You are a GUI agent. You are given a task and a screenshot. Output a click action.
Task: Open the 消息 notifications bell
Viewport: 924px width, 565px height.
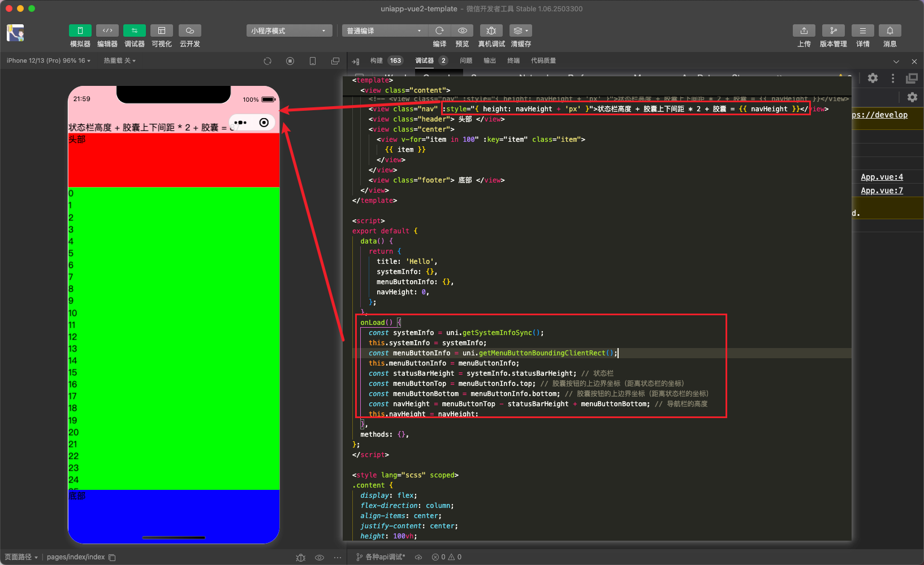890,31
